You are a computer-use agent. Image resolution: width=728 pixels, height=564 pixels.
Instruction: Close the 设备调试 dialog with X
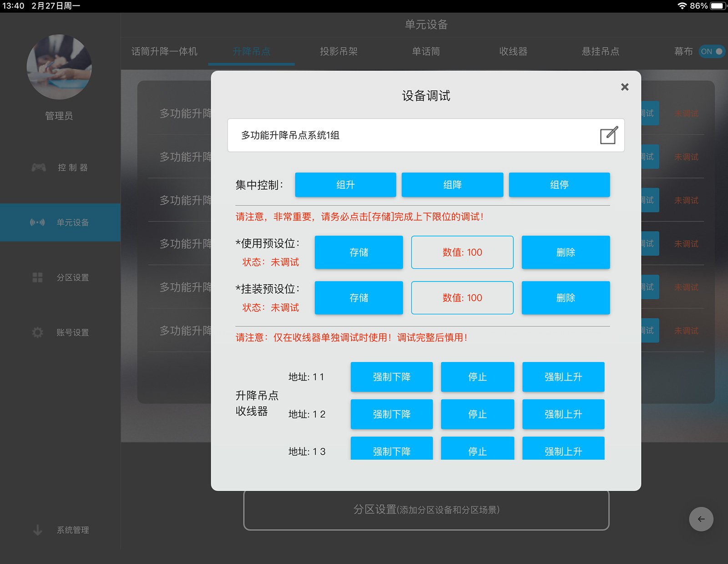point(625,87)
